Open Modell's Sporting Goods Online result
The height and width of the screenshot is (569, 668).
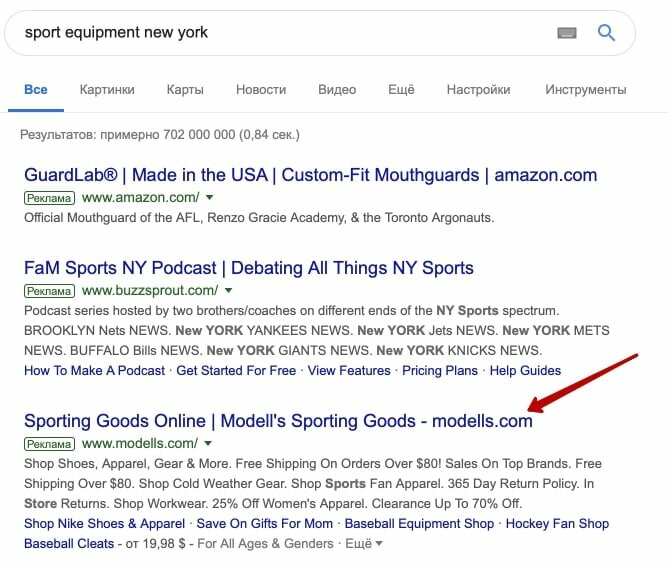[278, 421]
